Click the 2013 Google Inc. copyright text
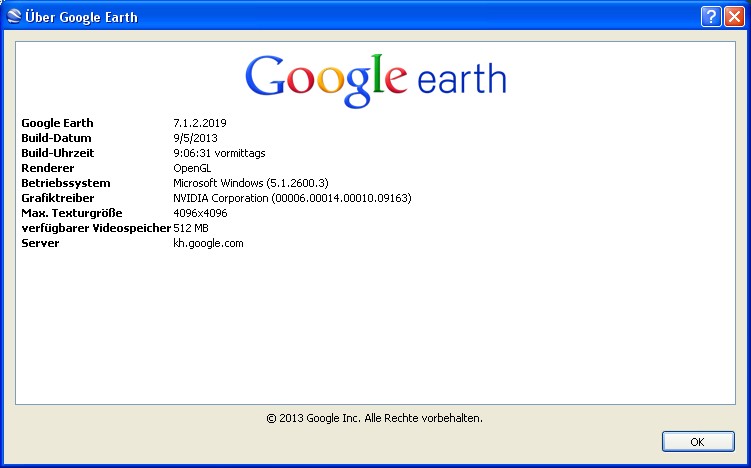Screen dimensions: 751x468 (x=375, y=418)
